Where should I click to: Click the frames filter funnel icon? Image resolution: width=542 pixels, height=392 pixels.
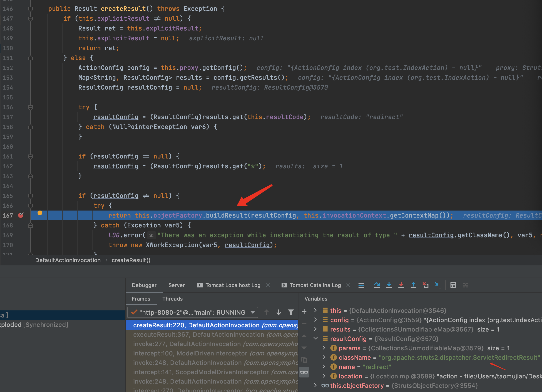point(291,312)
